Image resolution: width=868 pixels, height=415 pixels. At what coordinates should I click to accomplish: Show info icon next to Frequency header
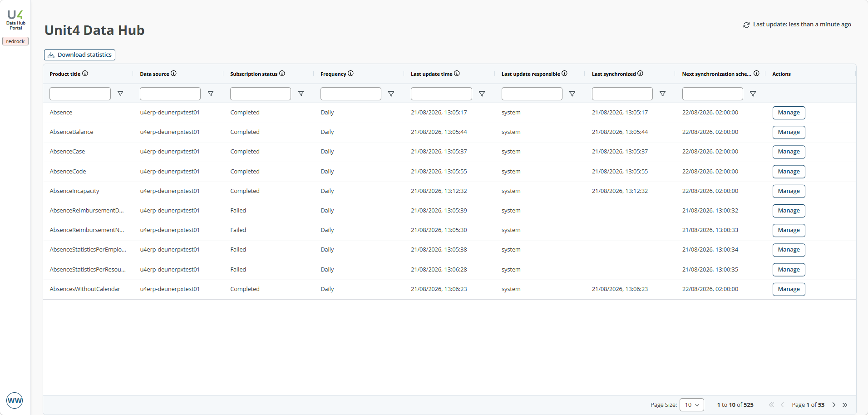click(350, 74)
